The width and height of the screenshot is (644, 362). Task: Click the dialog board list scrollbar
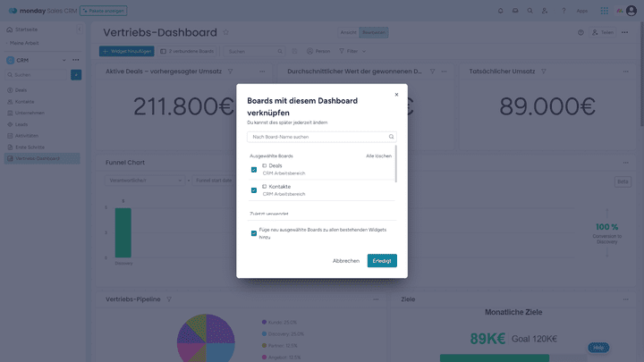point(396,164)
